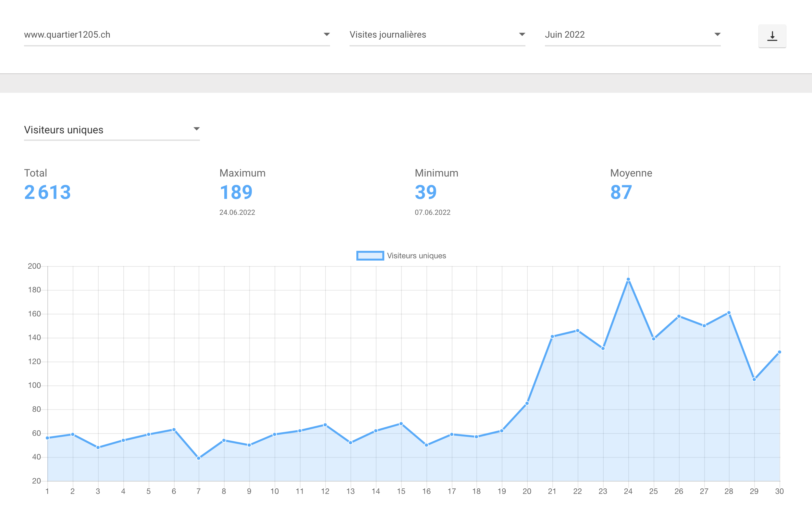Click x-axis label 10
Image resolution: width=812 pixels, height=514 pixels.
click(x=275, y=491)
